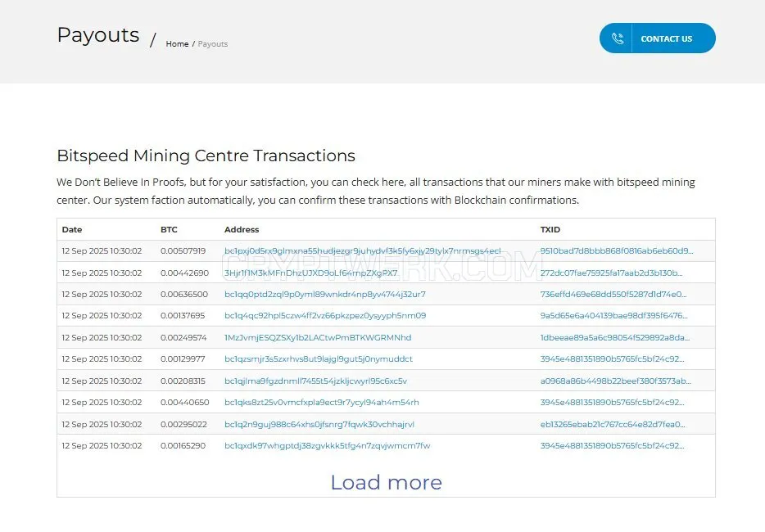
Task: Open address 1MzJvmjESQZSXy1b2LACtwPmBTKWGRMNhd
Action: pos(318,337)
